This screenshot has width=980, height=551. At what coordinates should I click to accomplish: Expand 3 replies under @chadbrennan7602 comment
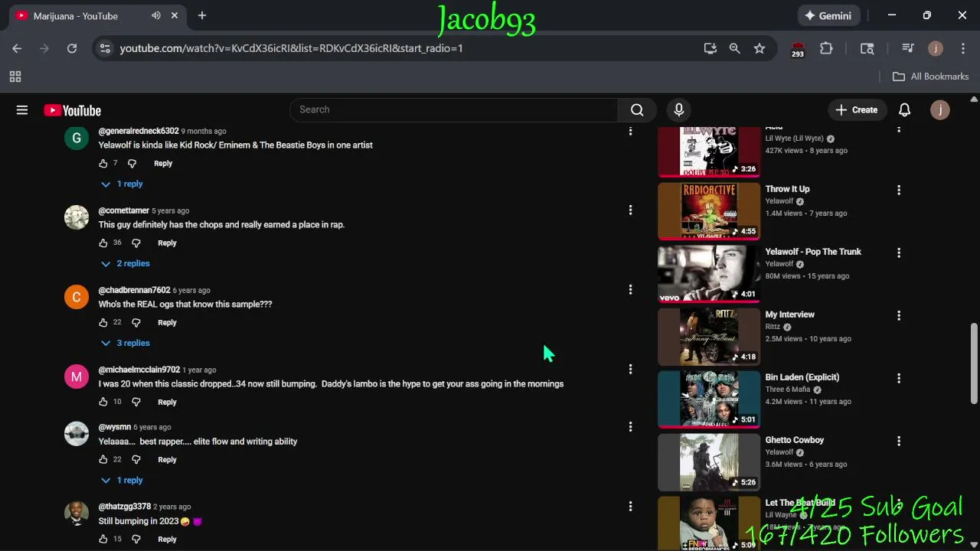pyautogui.click(x=125, y=344)
